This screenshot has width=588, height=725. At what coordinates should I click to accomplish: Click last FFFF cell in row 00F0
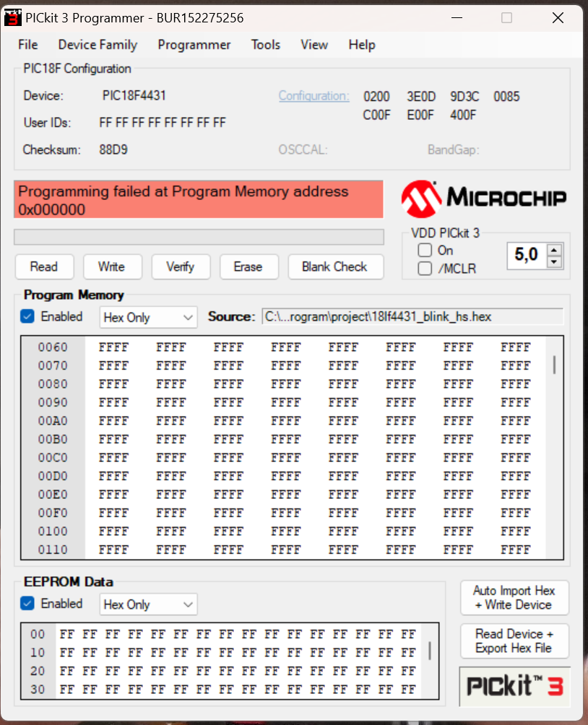[515, 513]
